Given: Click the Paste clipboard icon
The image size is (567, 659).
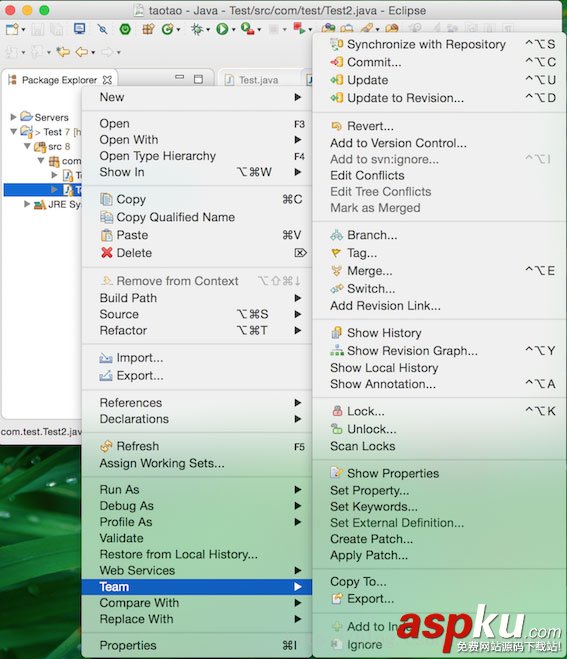Looking at the screenshot, I should (106, 235).
